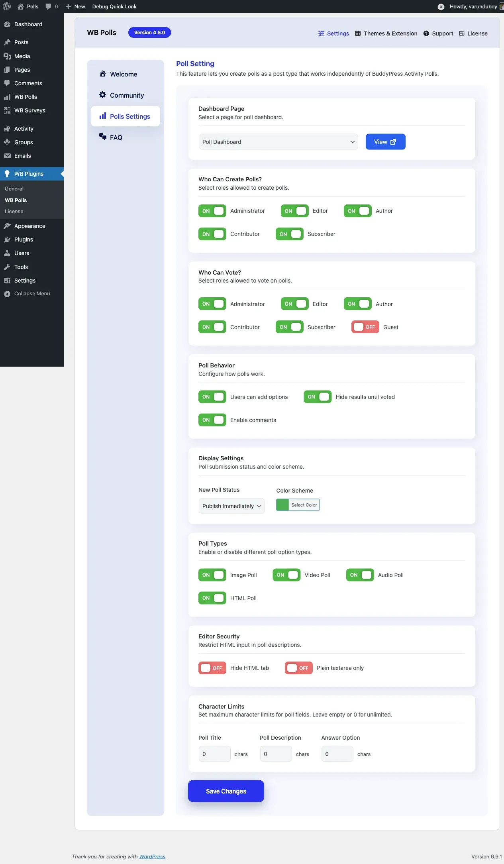Toggle Plain textarea only switch
This screenshot has width=504, height=864.
click(x=299, y=668)
